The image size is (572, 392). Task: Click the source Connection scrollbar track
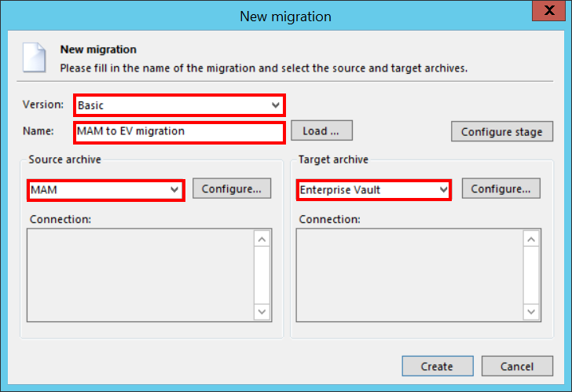point(262,275)
